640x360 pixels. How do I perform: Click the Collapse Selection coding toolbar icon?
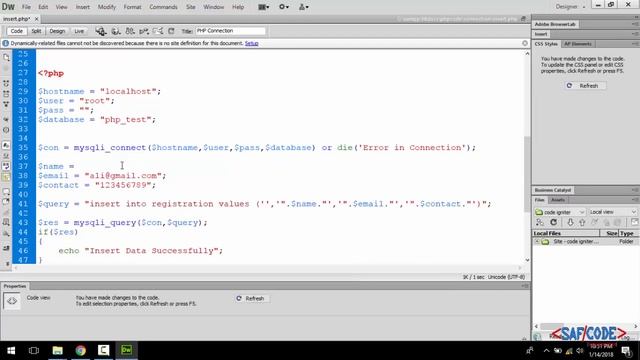tap(6, 94)
